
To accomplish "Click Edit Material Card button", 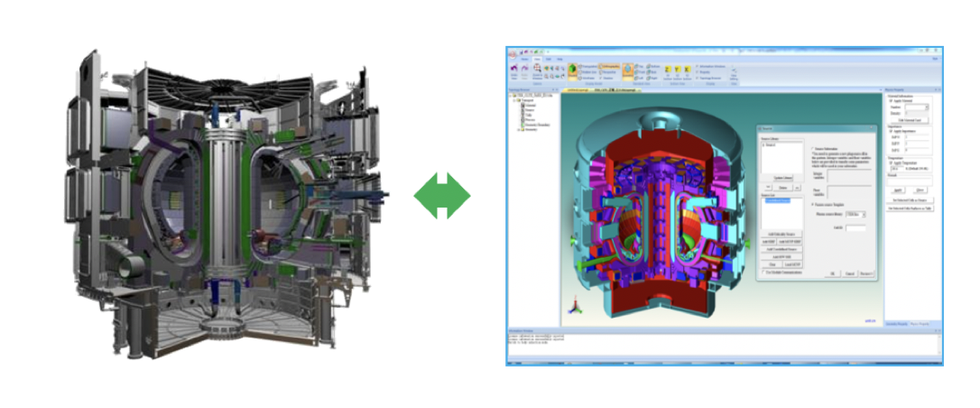I will pyautogui.click(x=910, y=120).
